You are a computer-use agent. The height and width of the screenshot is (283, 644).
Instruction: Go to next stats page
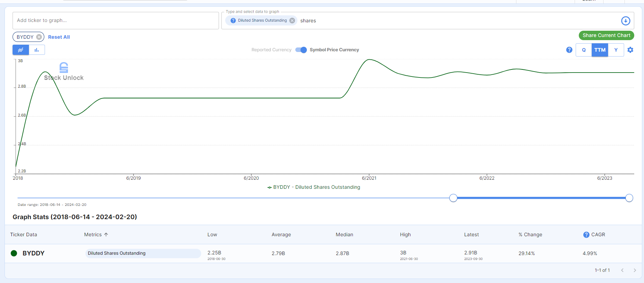(x=635, y=270)
